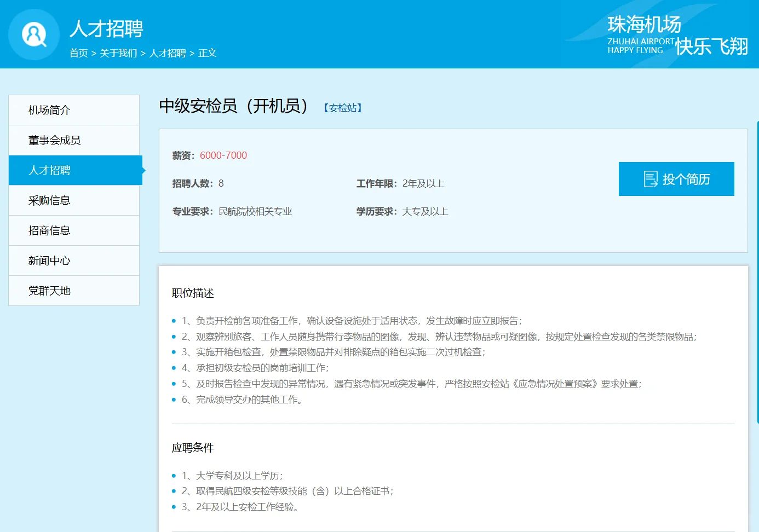Click the 工作年限 value 2年及以上

tap(423, 183)
